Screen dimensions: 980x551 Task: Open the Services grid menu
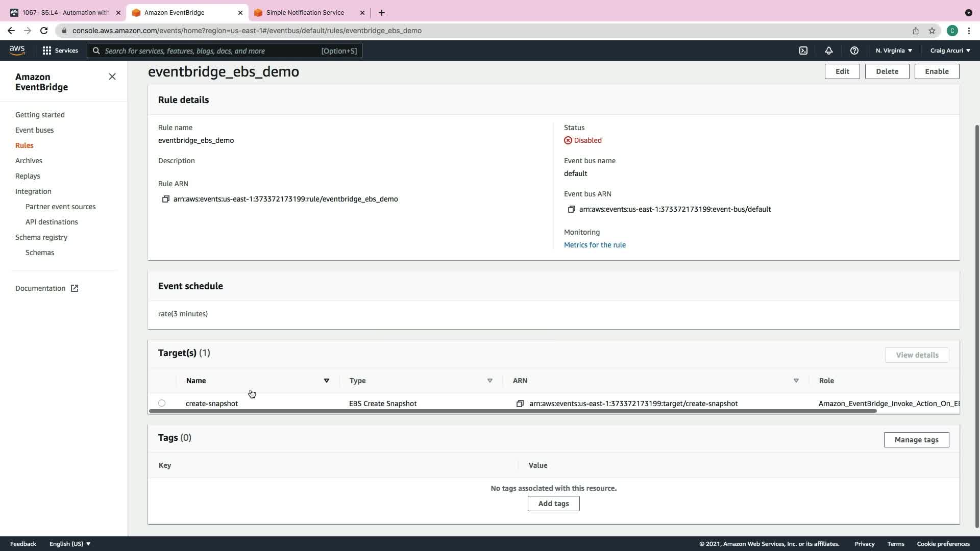pyautogui.click(x=60, y=51)
